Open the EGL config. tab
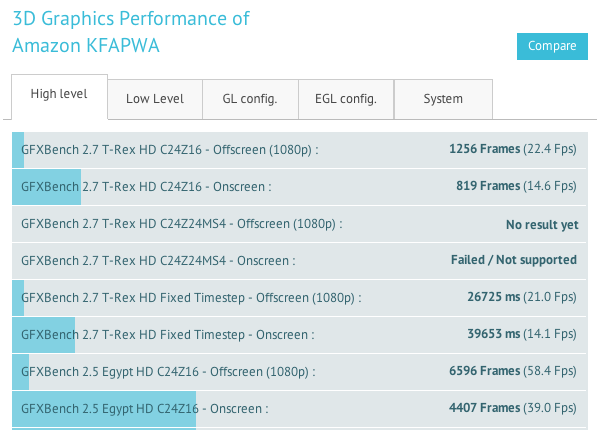 tap(345, 99)
